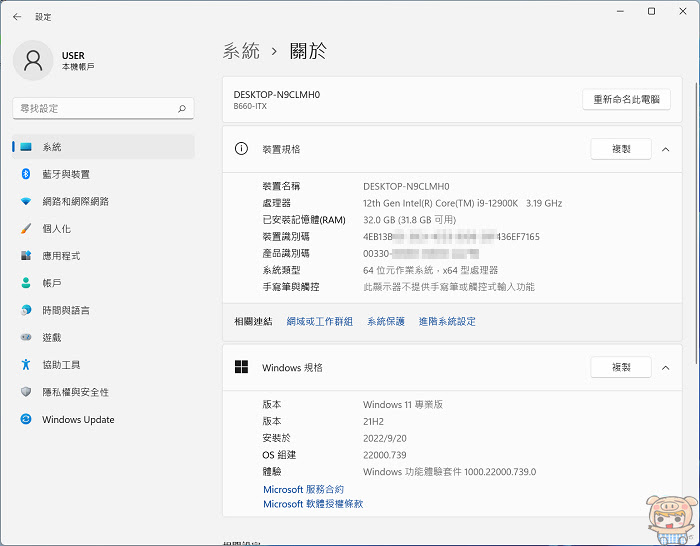Click the search magnifier icon
Screen dimensions: 700x546
tap(182, 108)
